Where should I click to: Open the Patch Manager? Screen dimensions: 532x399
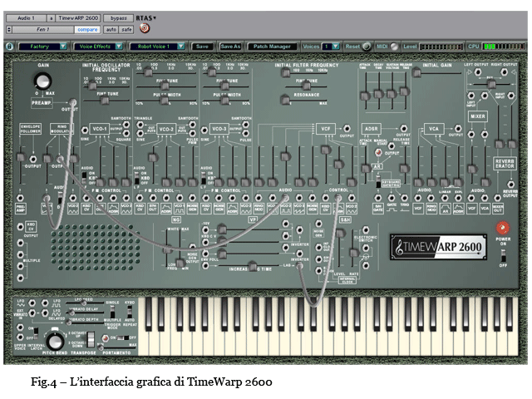pyautogui.click(x=269, y=47)
